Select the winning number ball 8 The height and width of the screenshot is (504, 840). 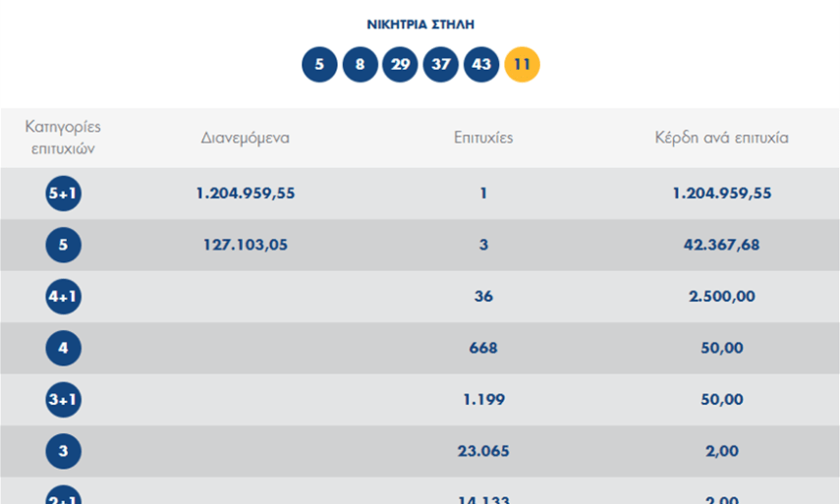(x=360, y=66)
